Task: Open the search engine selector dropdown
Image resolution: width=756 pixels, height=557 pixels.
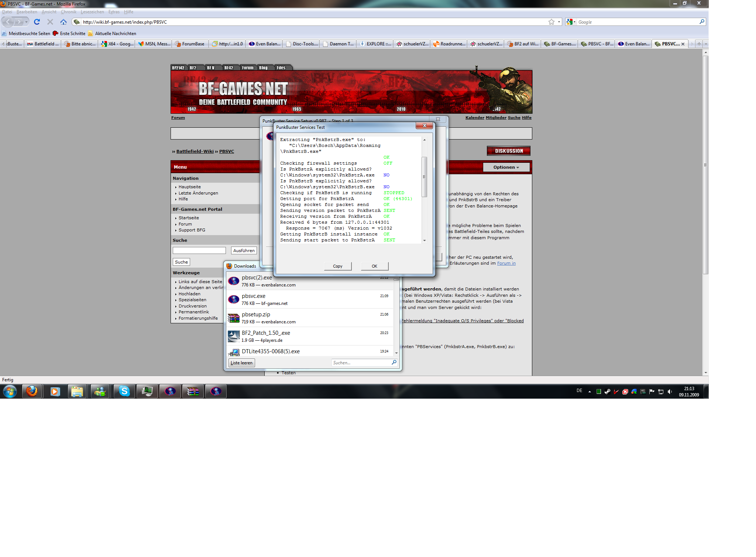Action: point(571,22)
